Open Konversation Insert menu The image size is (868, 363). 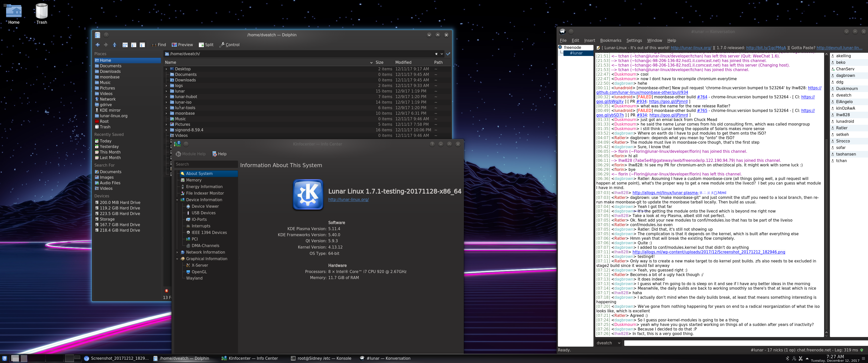click(x=590, y=40)
